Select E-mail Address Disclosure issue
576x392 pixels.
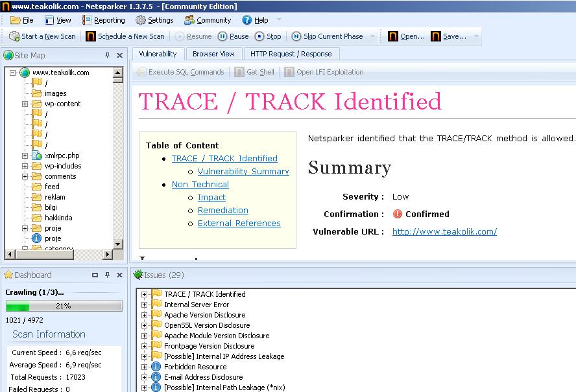[x=203, y=377]
